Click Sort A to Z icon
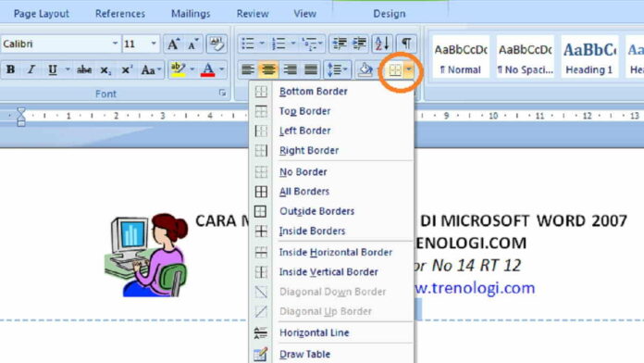Image resolution: width=644 pixels, height=363 pixels. coord(382,44)
